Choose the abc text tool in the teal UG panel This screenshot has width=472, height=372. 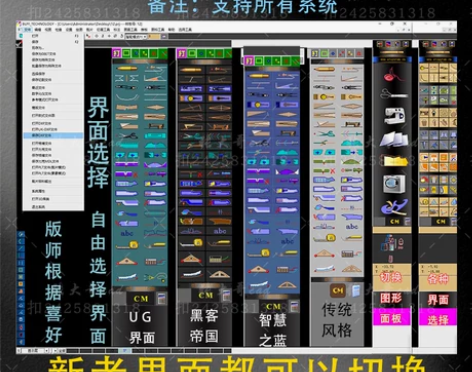click(x=127, y=233)
